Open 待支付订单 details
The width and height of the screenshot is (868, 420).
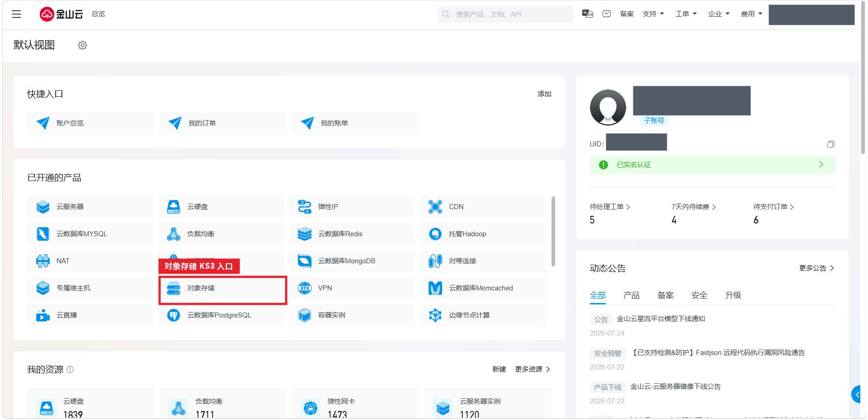774,207
